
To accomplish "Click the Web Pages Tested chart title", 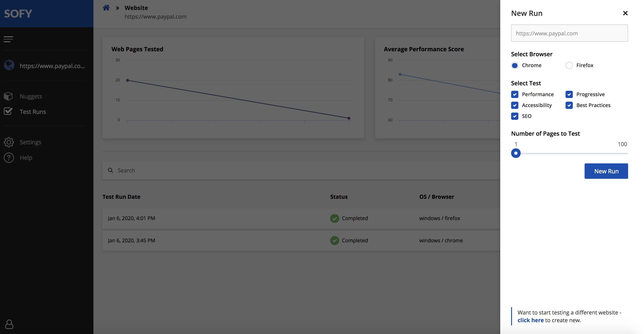I will [137, 49].
